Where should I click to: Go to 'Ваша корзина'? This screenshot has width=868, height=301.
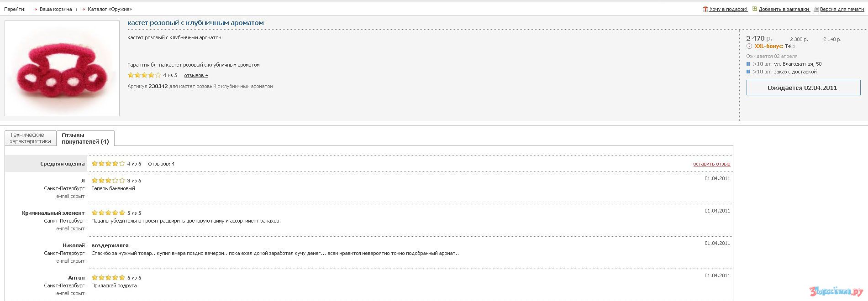click(56, 10)
